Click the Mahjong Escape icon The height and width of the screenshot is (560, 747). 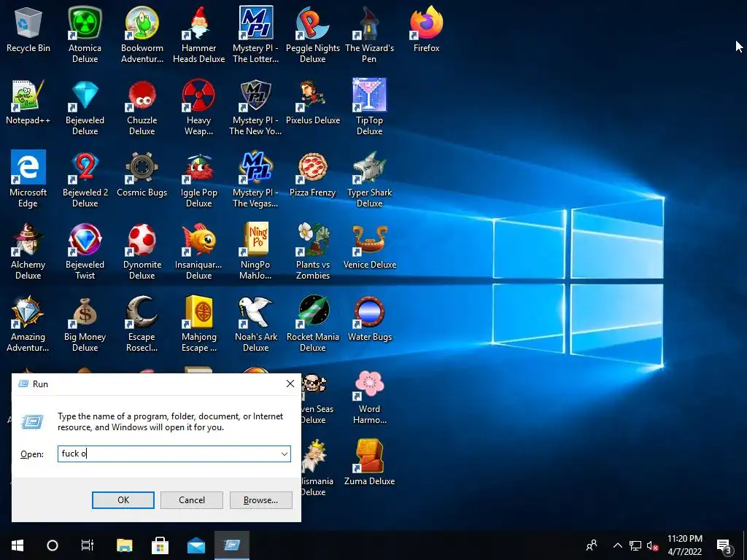pyautogui.click(x=198, y=324)
